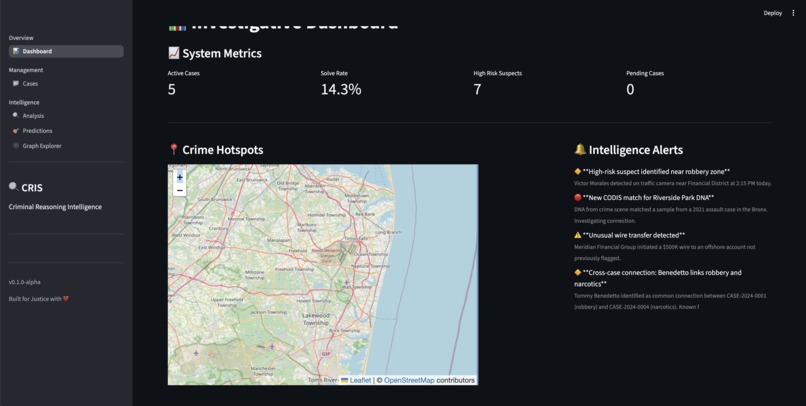Click the v0.1.0-alpha version text
The image size is (806, 406).
click(x=25, y=282)
